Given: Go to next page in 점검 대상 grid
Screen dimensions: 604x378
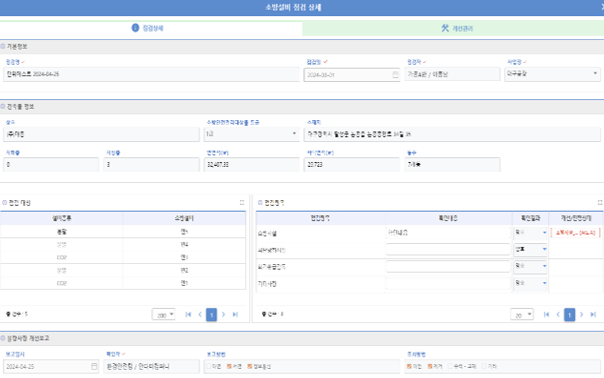Looking at the screenshot, I should 223,314.
